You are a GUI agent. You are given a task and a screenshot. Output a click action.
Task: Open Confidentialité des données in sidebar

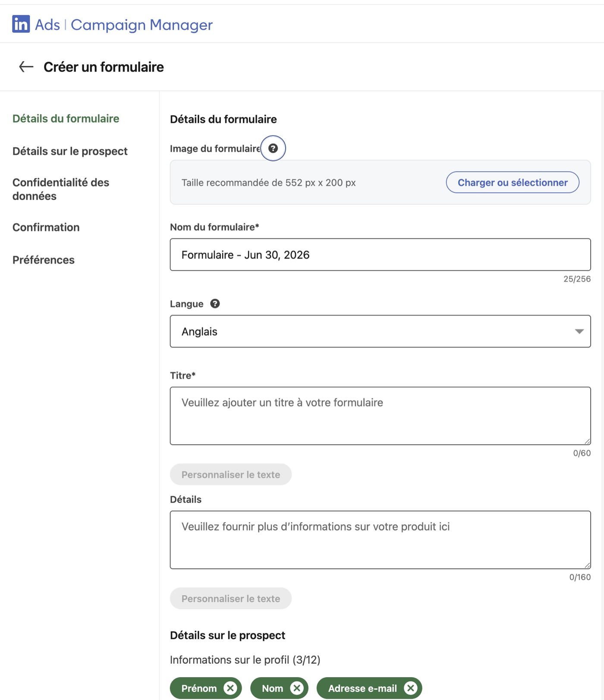tap(61, 189)
